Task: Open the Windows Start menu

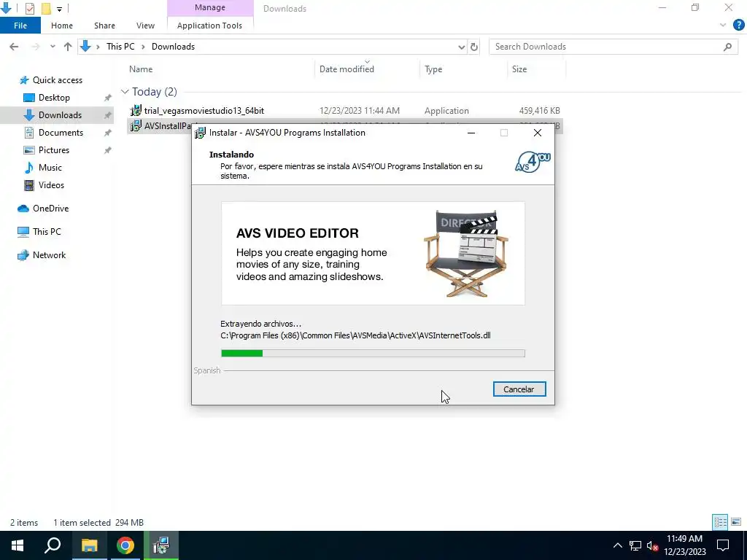Action: click(x=18, y=545)
